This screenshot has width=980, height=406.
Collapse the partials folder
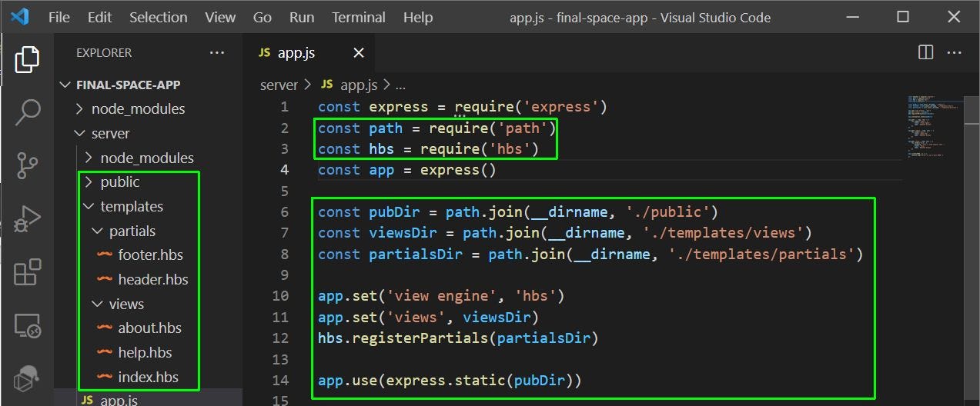coord(132,231)
